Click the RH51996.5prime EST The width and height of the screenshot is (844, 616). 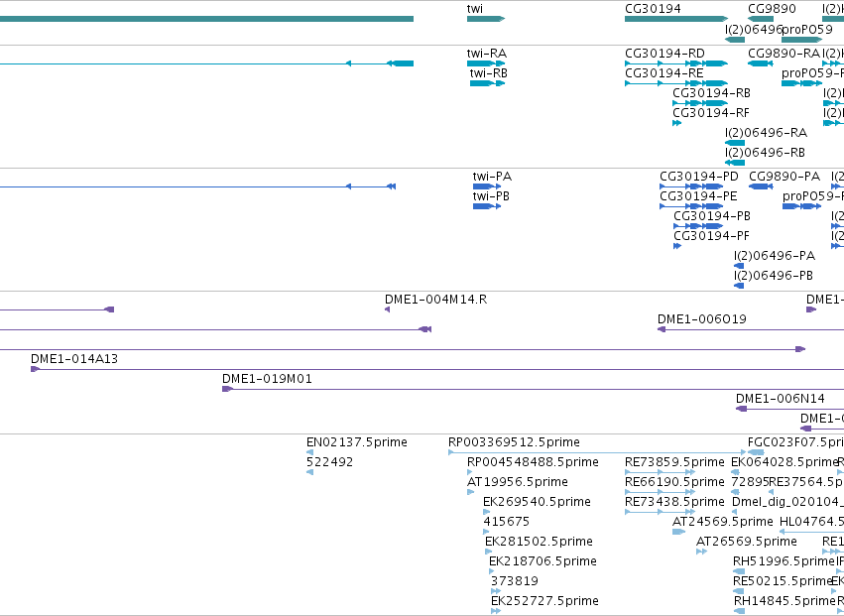point(739,573)
